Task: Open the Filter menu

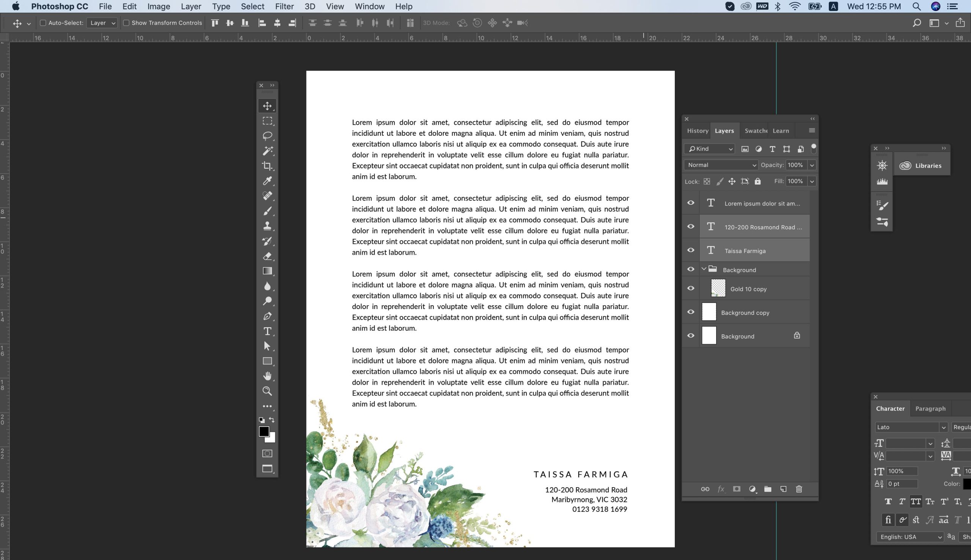Action: pos(284,6)
